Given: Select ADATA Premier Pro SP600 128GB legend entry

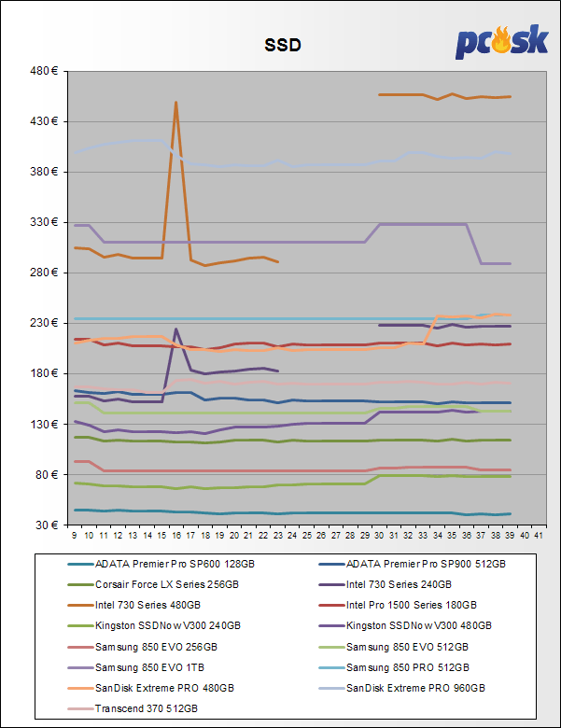Looking at the screenshot, I should coord(161,564).
